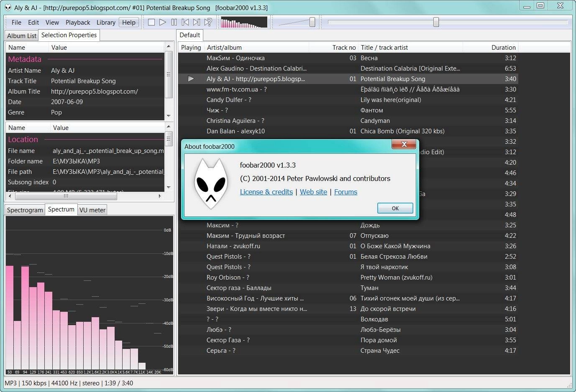Close the About foobar2000 dialog

point(404,144)
